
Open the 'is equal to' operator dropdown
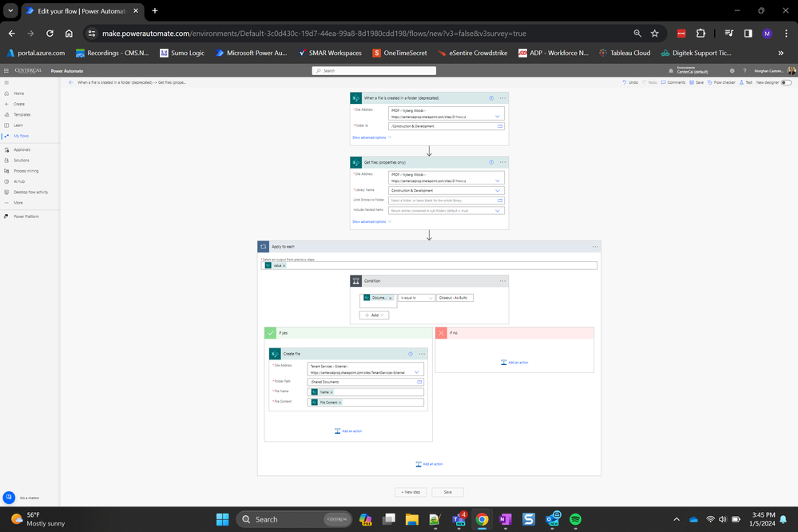[416, 298]
